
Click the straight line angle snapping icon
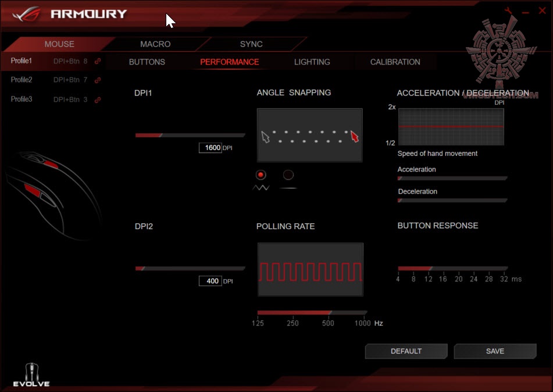[x=288, y=188]
